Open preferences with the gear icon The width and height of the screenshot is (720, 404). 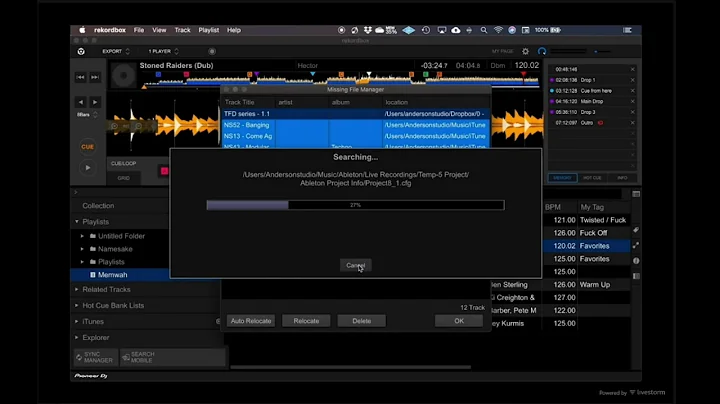click(525, 51)
